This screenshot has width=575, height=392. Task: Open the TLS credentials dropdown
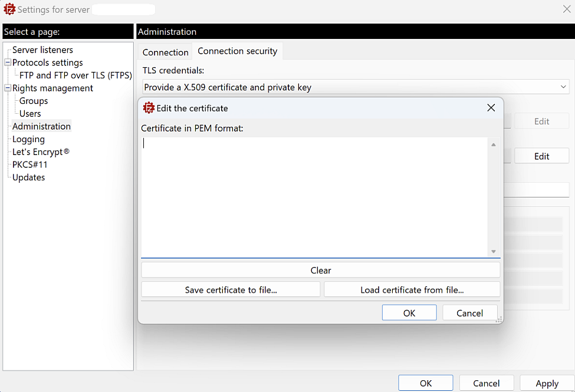pos(563,87)
